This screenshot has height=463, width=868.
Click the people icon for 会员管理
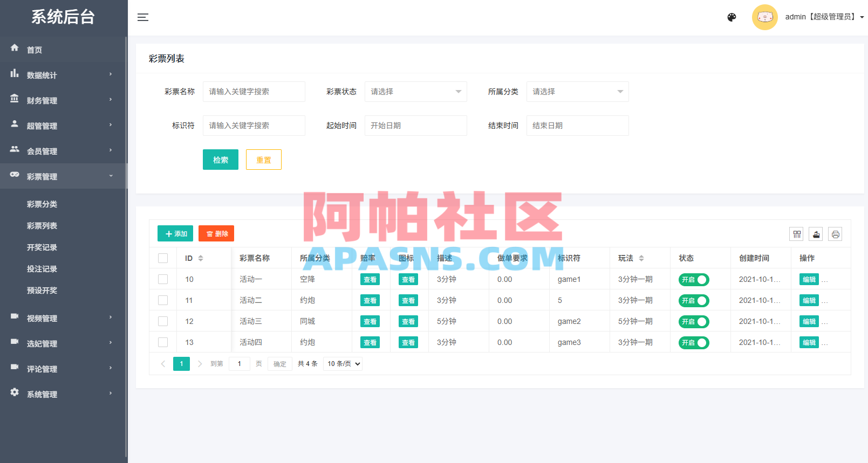(x=15, y=149)
